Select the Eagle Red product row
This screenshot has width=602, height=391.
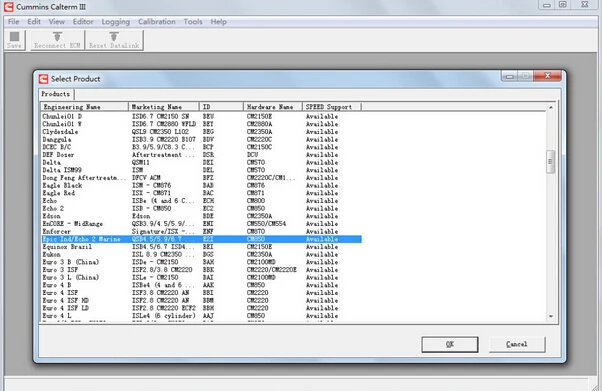coord(202,193)
